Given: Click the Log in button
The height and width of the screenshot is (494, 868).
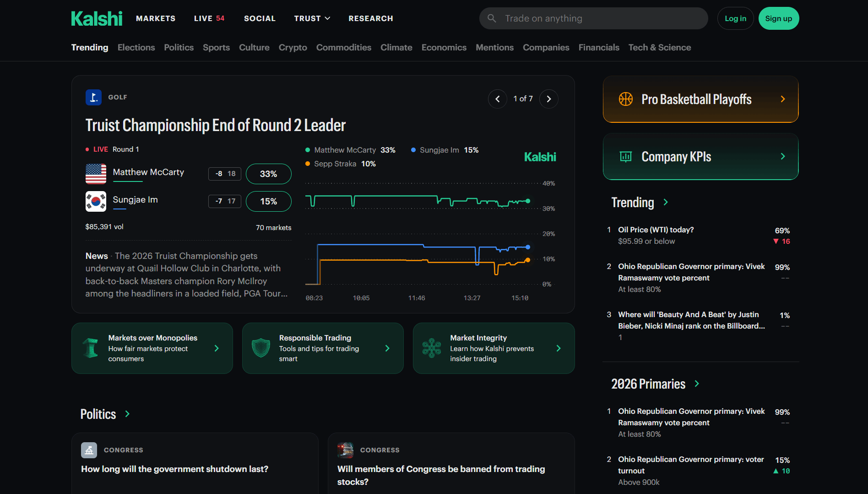Looking at the screenshot, I should tap(736, 18).
